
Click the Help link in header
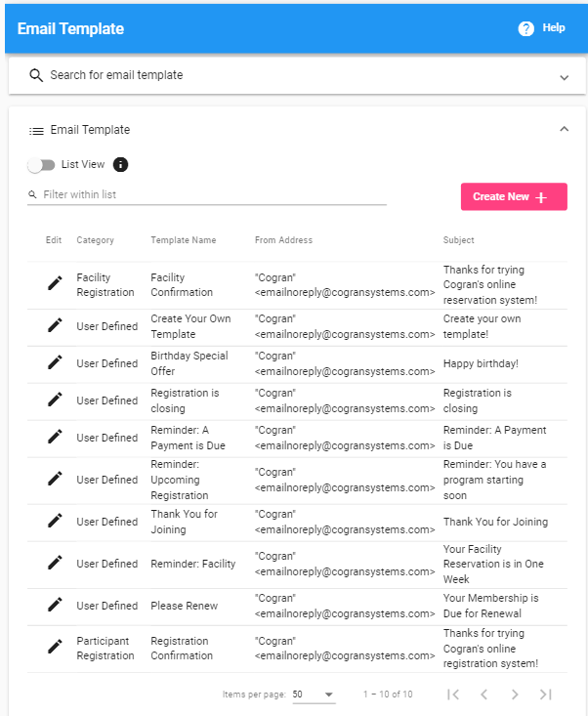coord(553,28)
